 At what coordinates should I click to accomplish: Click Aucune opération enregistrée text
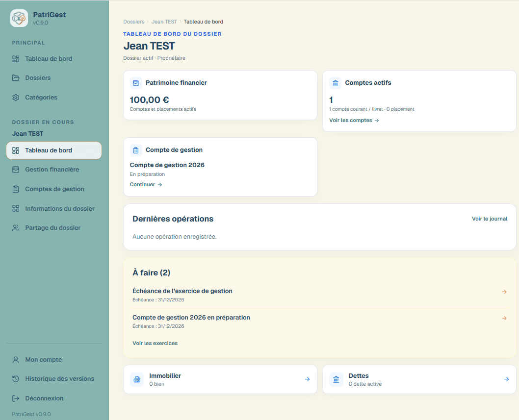(175, 237)
